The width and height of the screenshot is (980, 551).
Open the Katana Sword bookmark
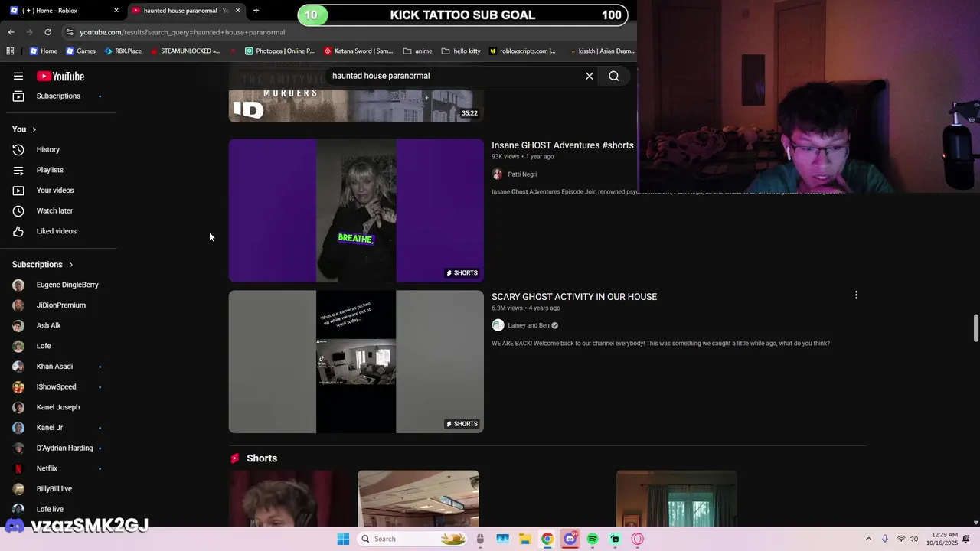coord(358,51)
